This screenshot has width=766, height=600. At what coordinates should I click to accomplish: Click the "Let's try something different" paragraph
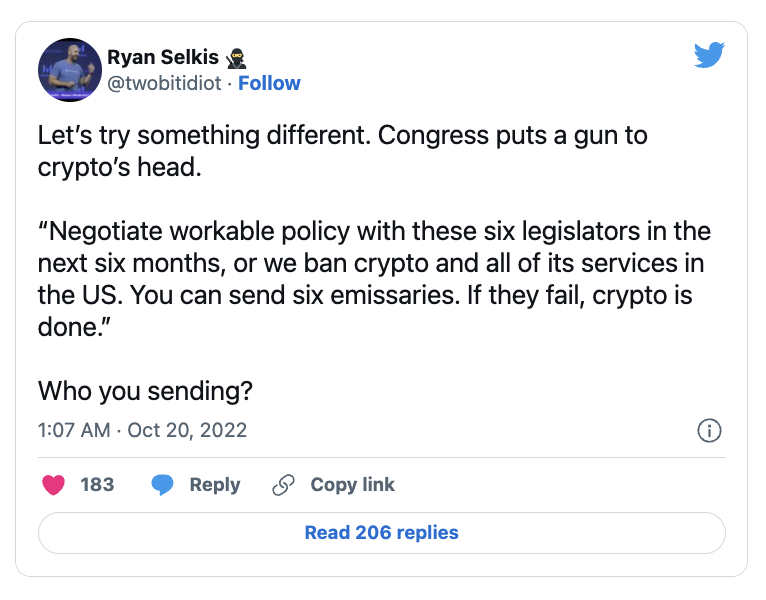(342, 151)
